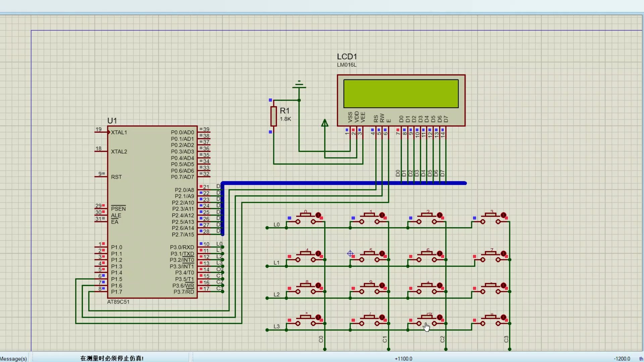Click the 1.8K resistor value text
The height and width of the screenshot is (362, 644).
click(285, 119)
